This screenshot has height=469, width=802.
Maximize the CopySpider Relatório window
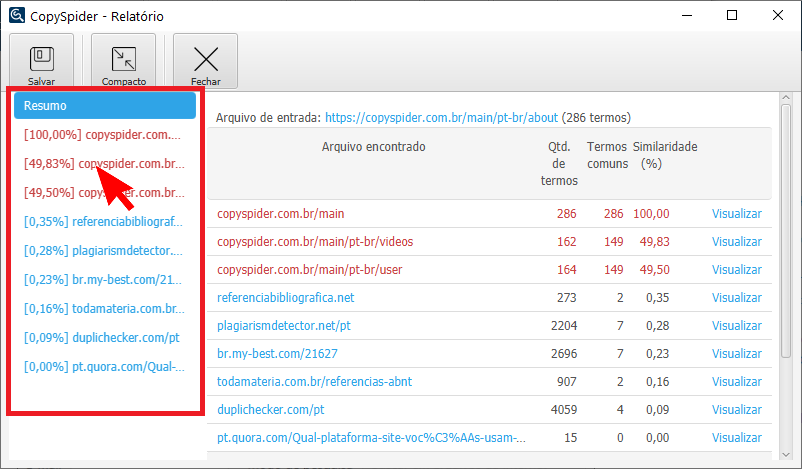pyautogui.click(x=732, y=15)
